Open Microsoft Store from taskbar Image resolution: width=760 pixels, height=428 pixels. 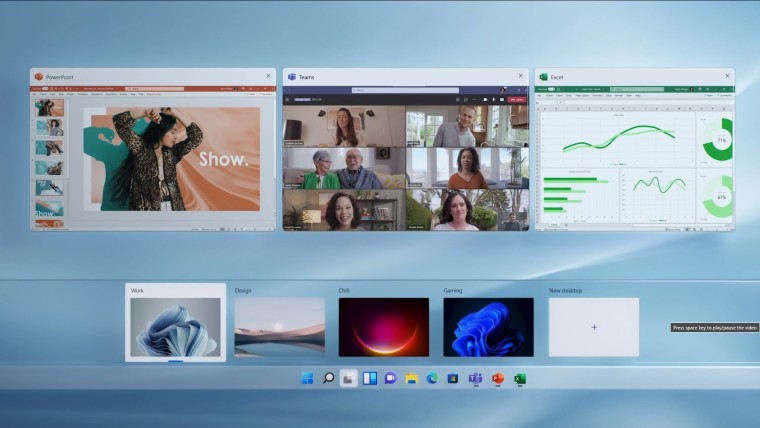pyautogui.click(x=453, y=379)
